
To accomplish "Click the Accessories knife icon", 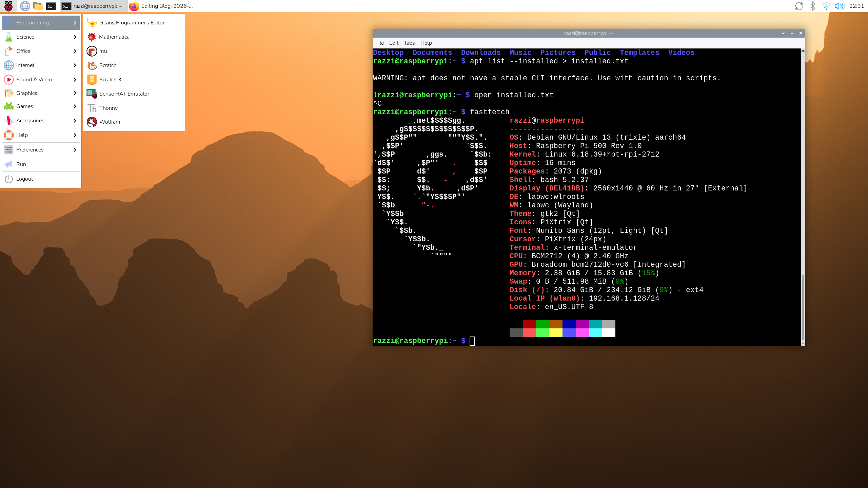I will tap(9, 121).
